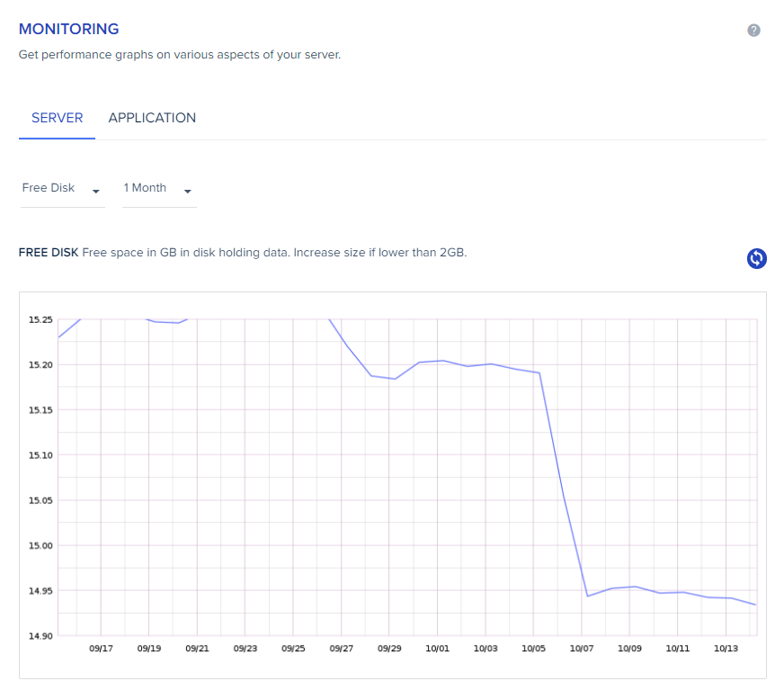Switch to the SERVER tab

pos(57,118)
